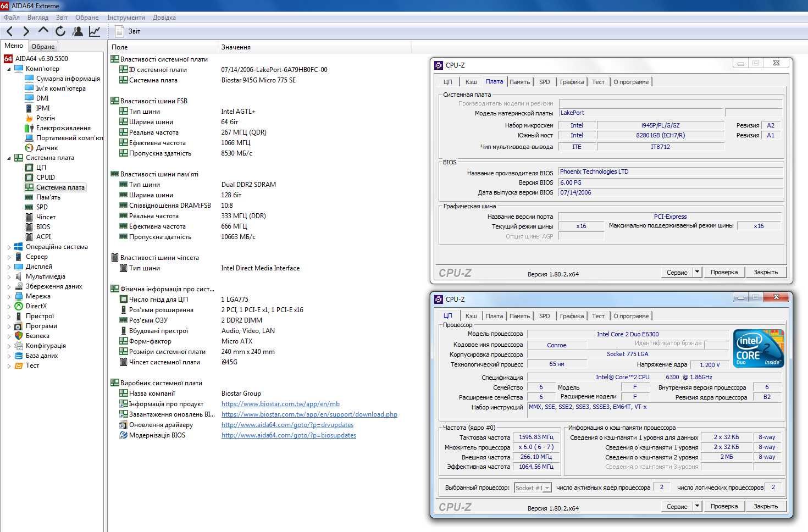Open the drvupdates driver link
The image size is (808, 532).
(x=287, y=425)
